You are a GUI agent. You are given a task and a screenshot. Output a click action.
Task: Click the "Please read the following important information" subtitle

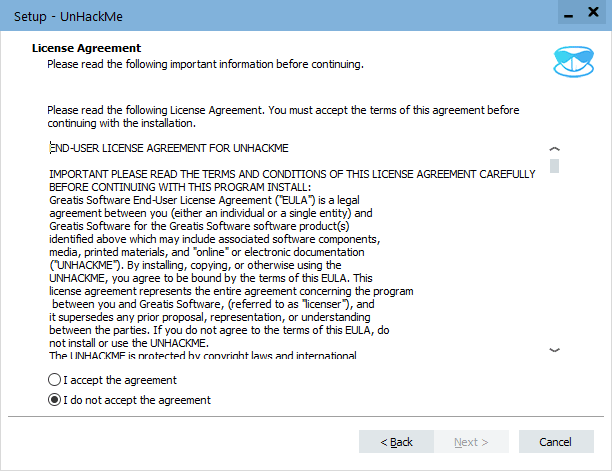point(205,64)
